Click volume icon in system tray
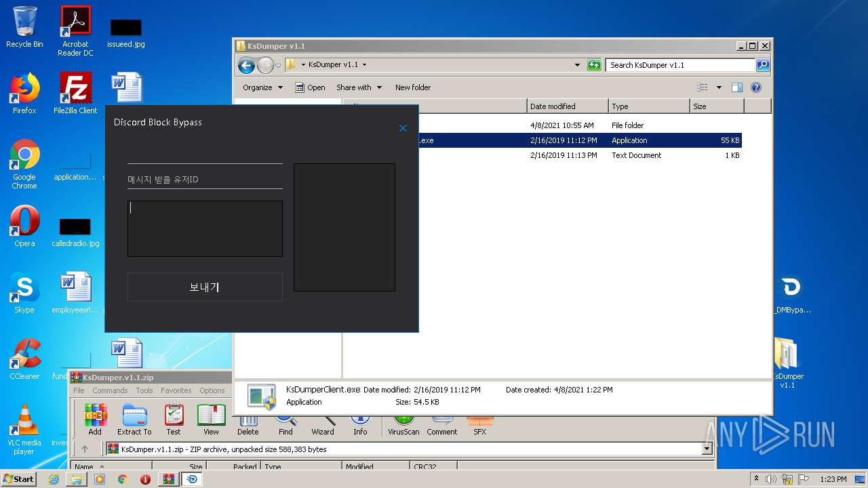 pyautogui.click(x=770, y=479)
